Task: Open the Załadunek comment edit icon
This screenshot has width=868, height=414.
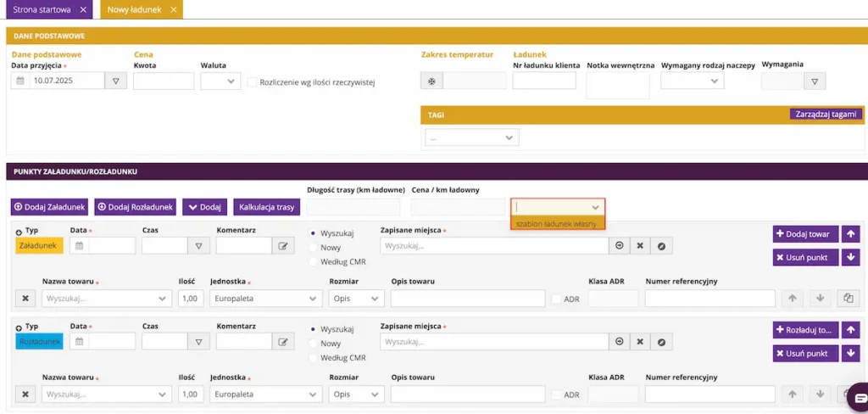Action: (283, 246)
